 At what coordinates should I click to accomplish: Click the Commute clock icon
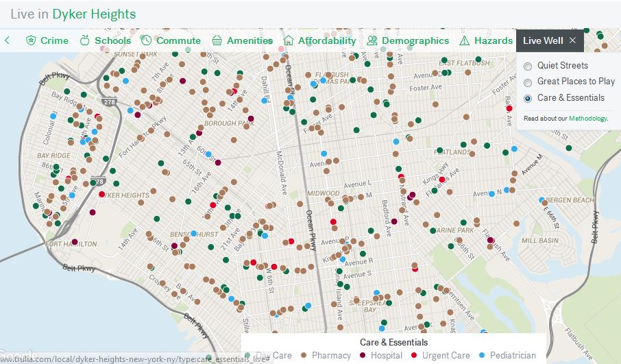(146, 40)
